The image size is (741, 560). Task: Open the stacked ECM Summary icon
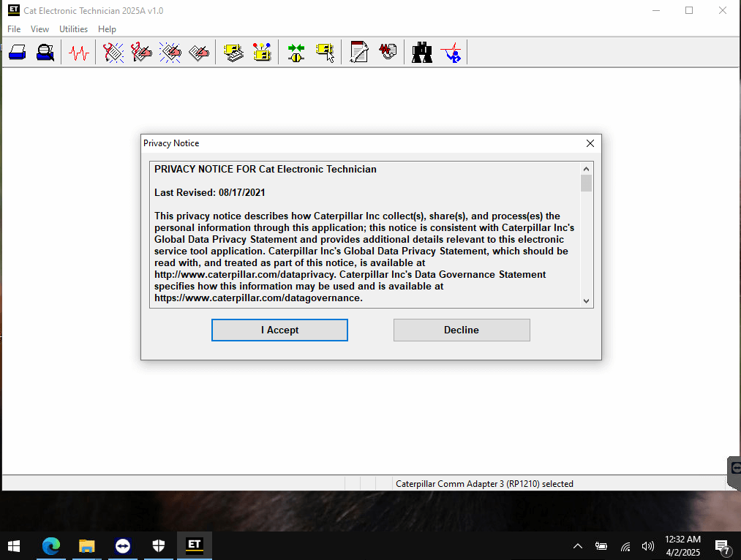[233, 53]
